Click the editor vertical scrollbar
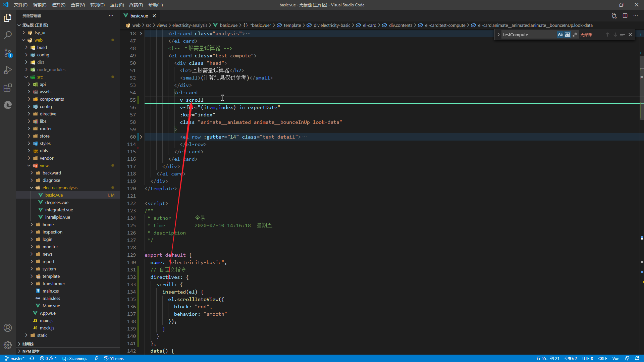This screenshot has height=362, width=644. pos(642,87)
